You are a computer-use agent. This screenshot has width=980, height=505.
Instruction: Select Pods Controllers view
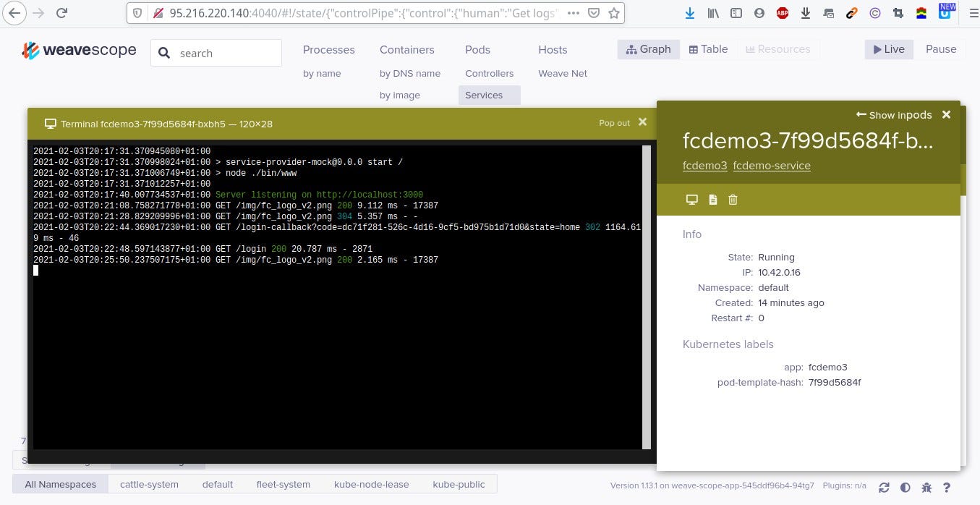[x=489, y=74]
